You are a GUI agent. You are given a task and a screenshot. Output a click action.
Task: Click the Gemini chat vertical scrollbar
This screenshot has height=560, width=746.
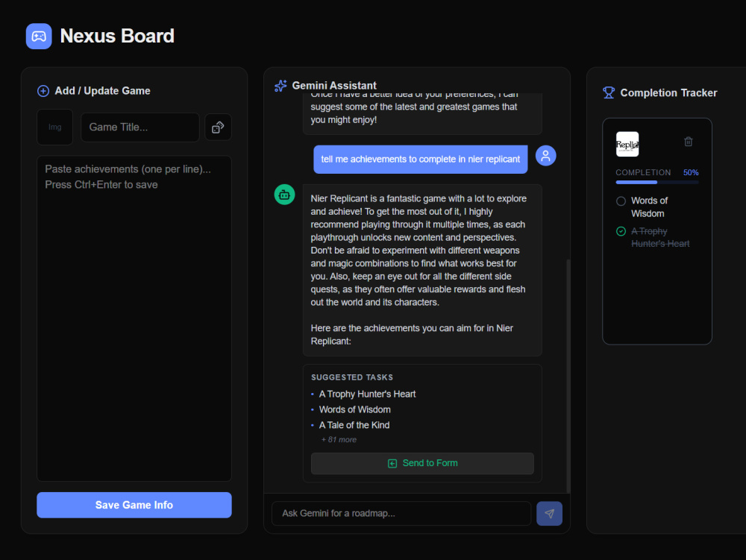(568, 376)
